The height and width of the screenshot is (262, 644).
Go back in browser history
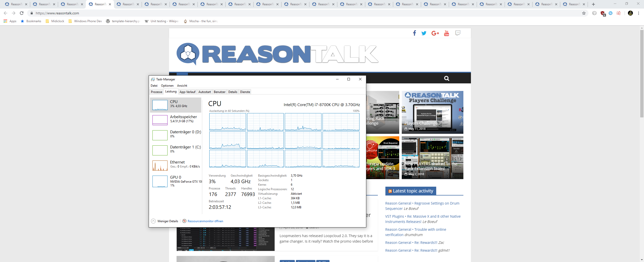[6, 13]
